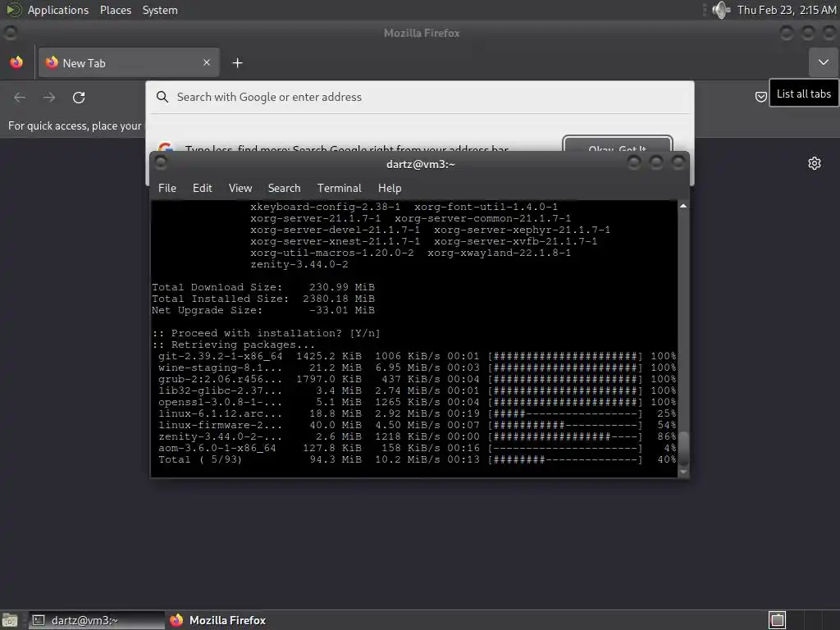Click the volume speaker icon in the panel
The image size is (840, 630).
point(721,10)
